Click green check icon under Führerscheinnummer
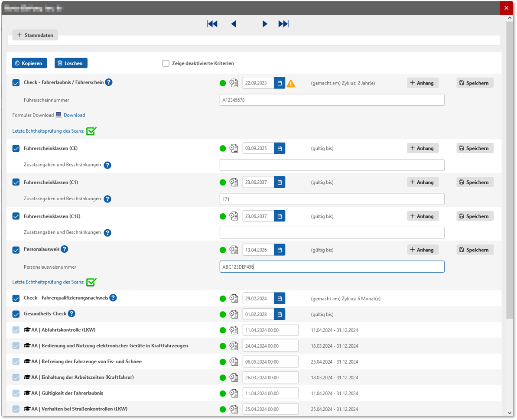517x420 pixels. (91, 131)
